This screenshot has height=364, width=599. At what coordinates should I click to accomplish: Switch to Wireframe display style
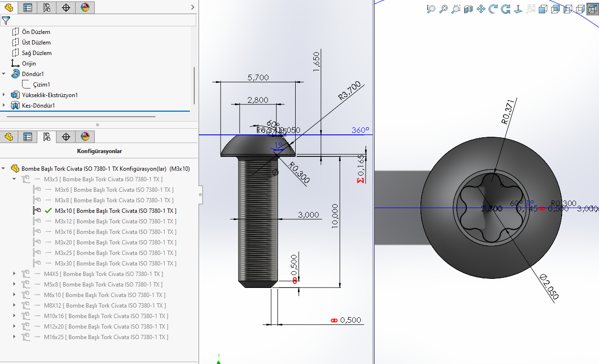click(580, 9)
